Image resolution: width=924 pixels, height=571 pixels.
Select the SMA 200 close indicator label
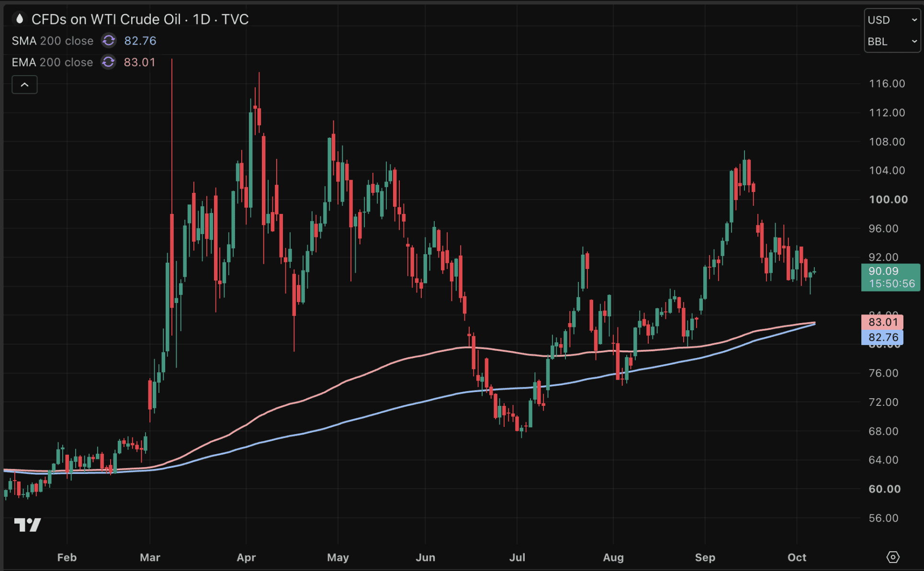[53, 41]
